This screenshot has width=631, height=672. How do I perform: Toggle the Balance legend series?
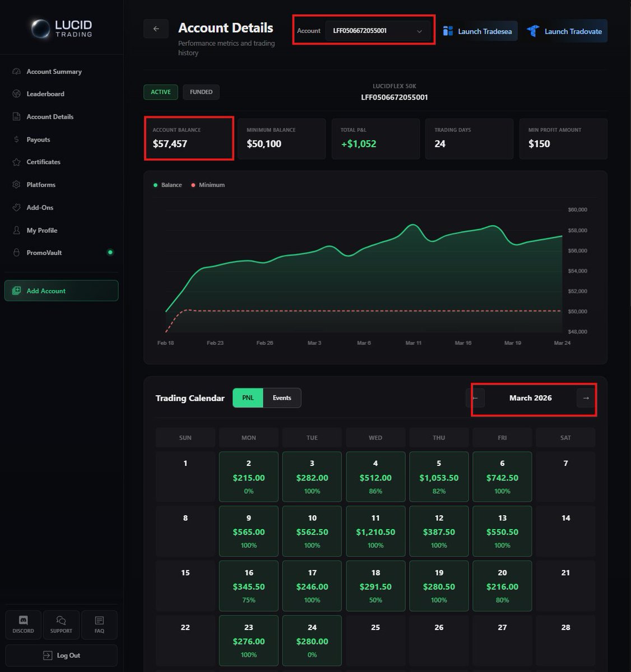pyautogui.click(x=168, y=185)
